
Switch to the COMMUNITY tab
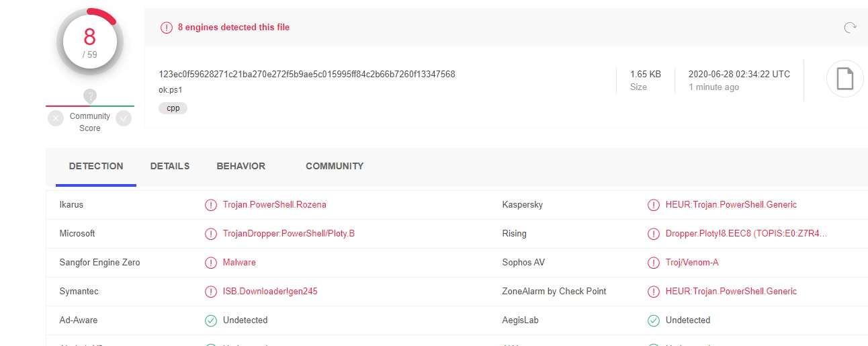tap(335, 166)
